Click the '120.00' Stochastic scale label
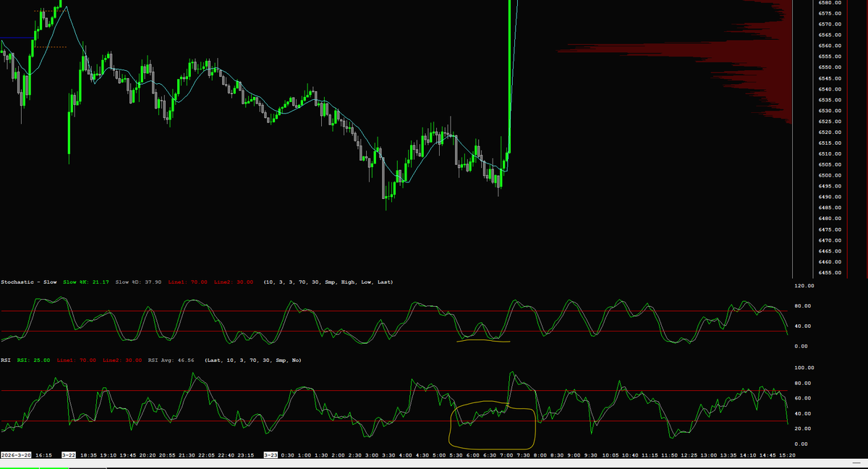Viewport: 868px width, 469px height. click(804, 286)
